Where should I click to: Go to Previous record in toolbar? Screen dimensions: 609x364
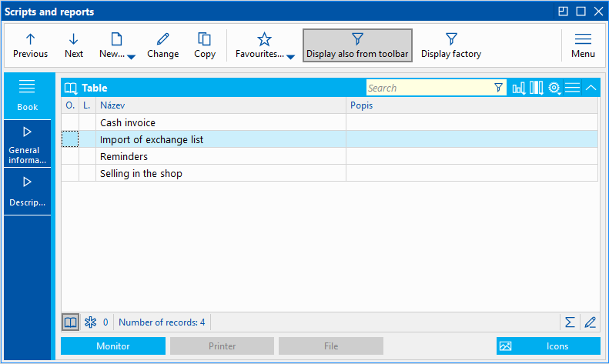pyautogui.click(x=30, y=45)
